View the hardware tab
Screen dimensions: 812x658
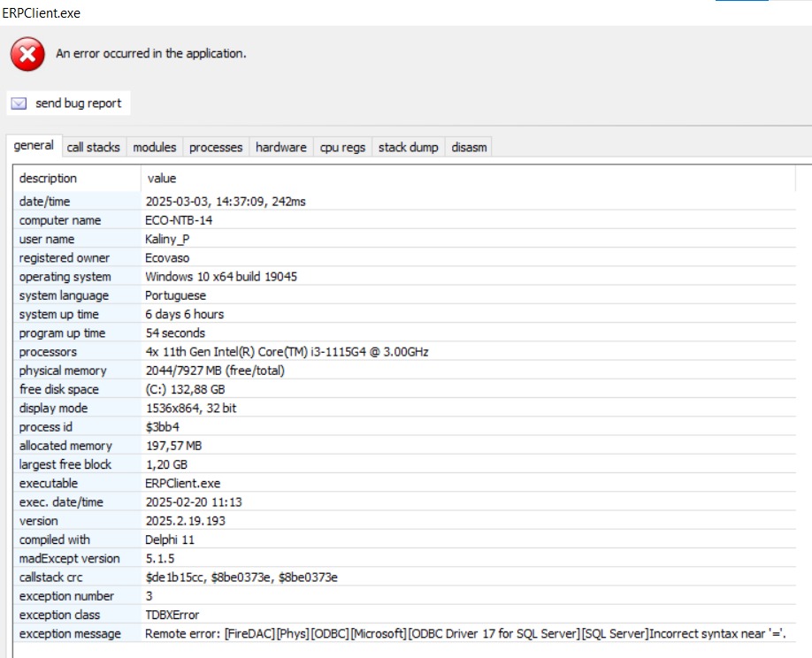tap(280, 147)
